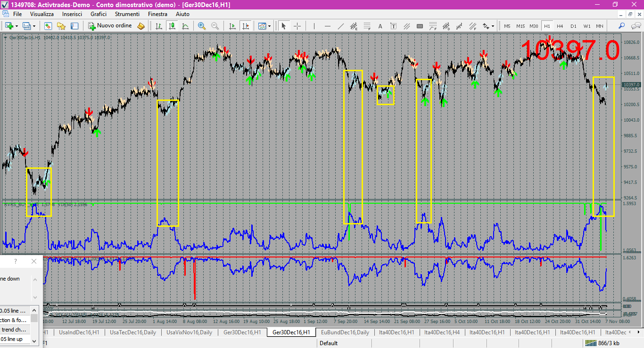Activate the crosshair cursor mode

tap(297, 26)
